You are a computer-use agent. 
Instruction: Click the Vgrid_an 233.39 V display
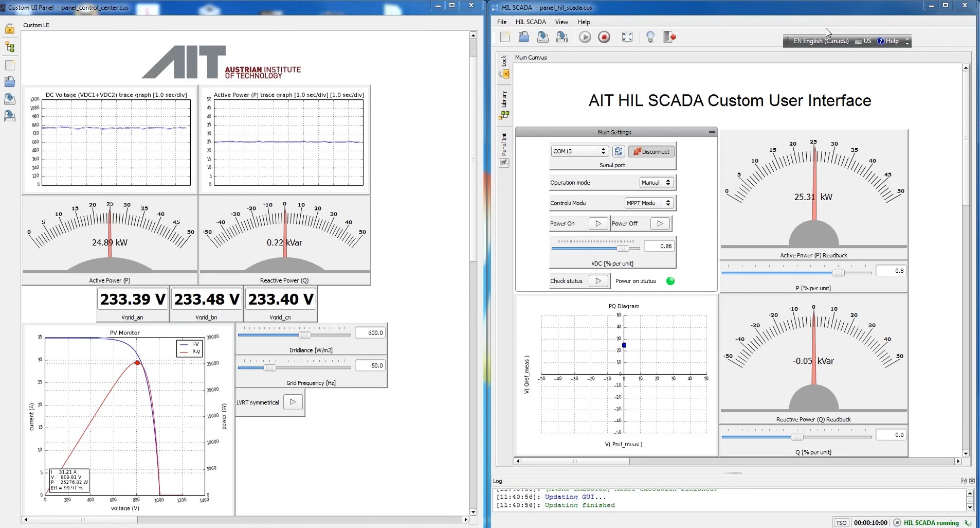point(133,299)
